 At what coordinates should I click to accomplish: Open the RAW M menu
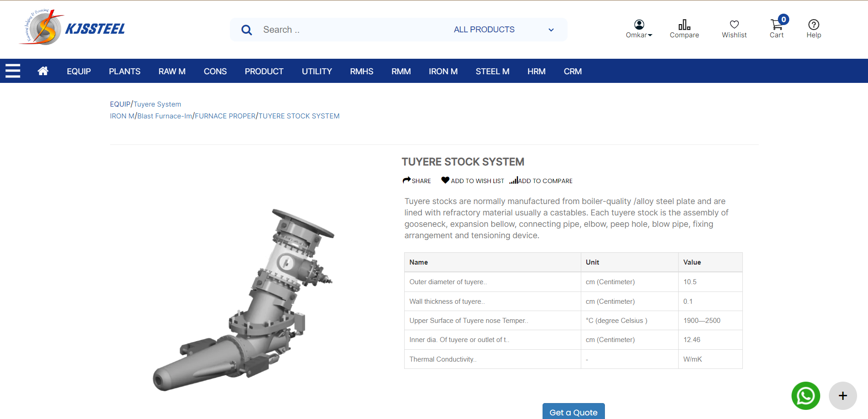[x=172, y=72]
